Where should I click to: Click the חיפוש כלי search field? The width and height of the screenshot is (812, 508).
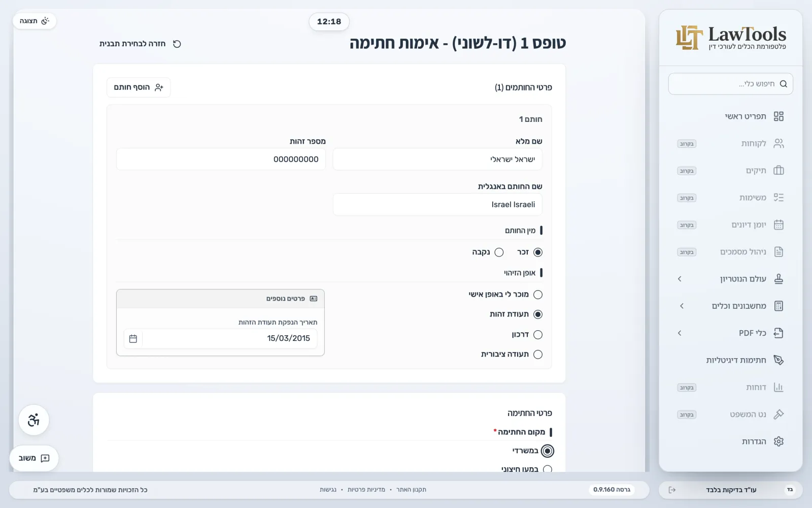click(731, 84)
